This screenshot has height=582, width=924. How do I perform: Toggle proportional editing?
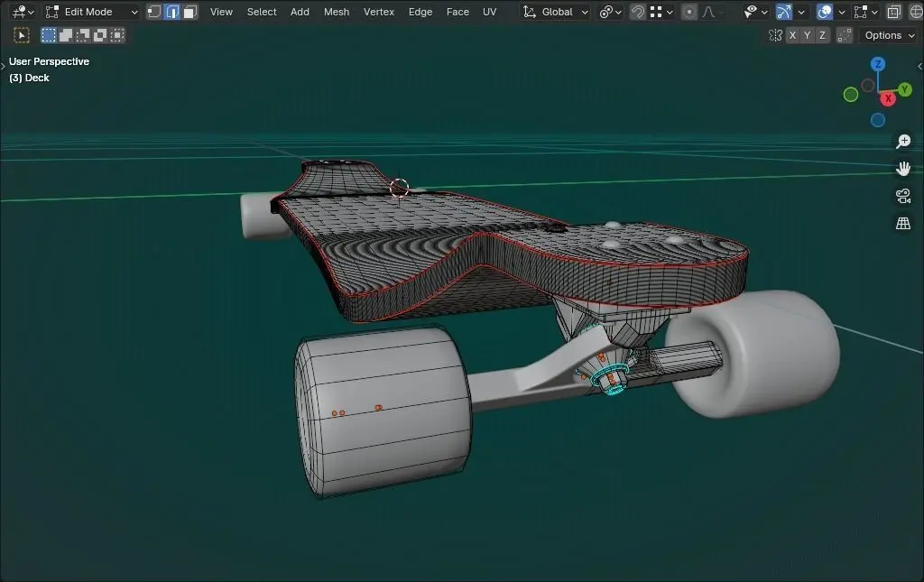(x=688, y=12)
